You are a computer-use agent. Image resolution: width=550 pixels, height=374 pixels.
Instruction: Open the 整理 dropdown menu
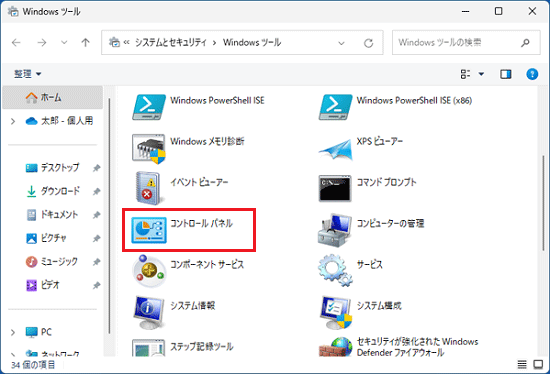[27, 74]
